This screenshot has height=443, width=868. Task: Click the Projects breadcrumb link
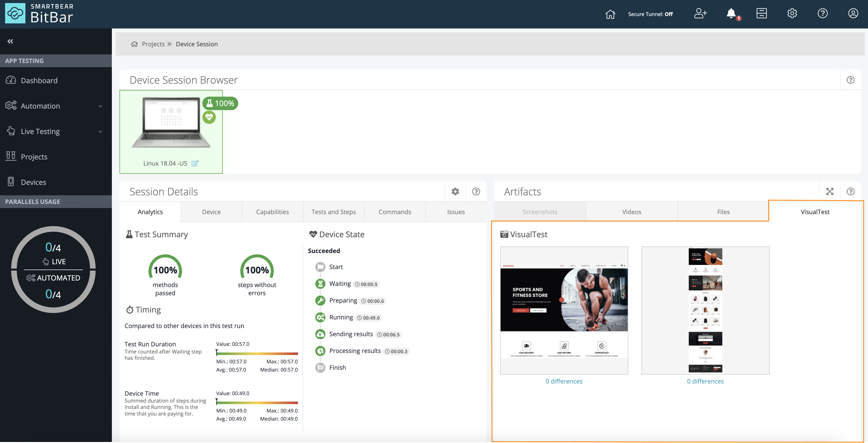point(153,44)
